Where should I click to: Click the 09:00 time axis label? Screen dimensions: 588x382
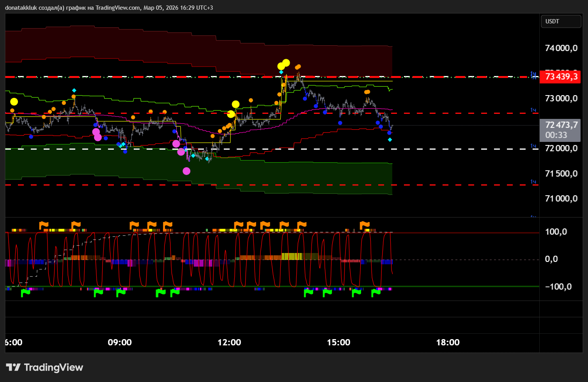(120, 343)
